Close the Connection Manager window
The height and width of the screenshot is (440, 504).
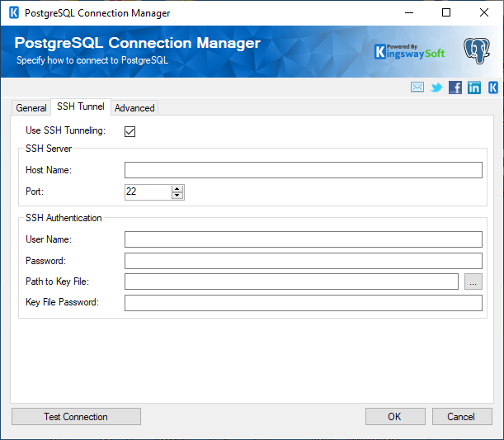point(484,13)
